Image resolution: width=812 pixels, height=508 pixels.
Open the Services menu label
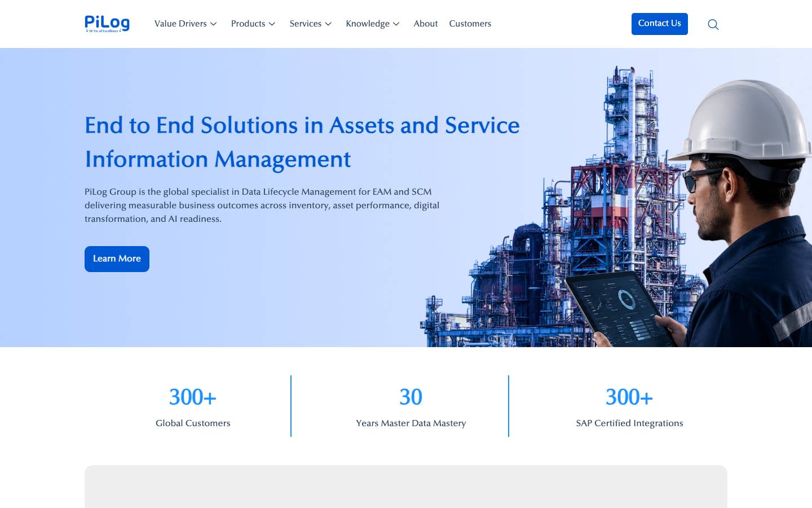tap(306, 24)
